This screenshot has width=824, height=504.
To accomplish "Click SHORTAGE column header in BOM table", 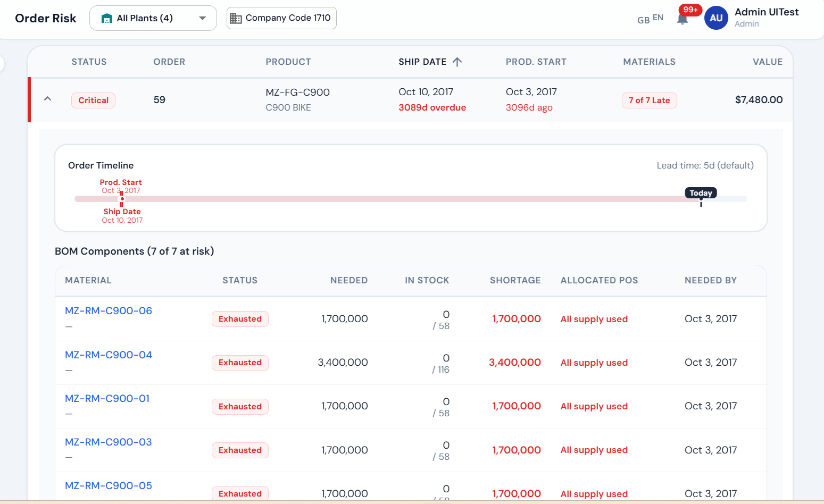I will click(x=515, y=280).
